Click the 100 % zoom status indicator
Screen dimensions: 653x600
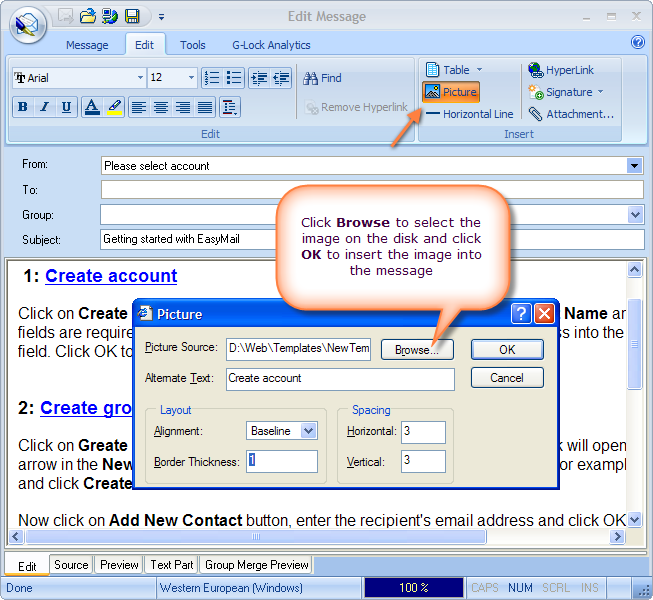click(x=414, y=588)
